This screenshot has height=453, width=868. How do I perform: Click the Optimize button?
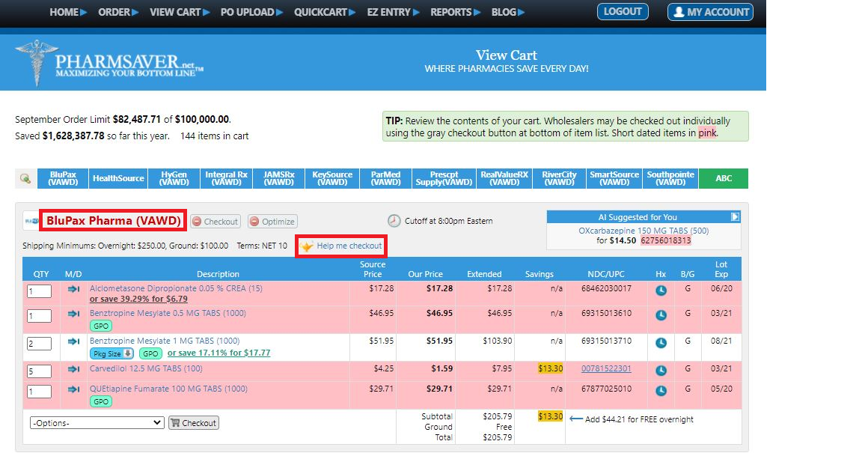tap(272, 222)
